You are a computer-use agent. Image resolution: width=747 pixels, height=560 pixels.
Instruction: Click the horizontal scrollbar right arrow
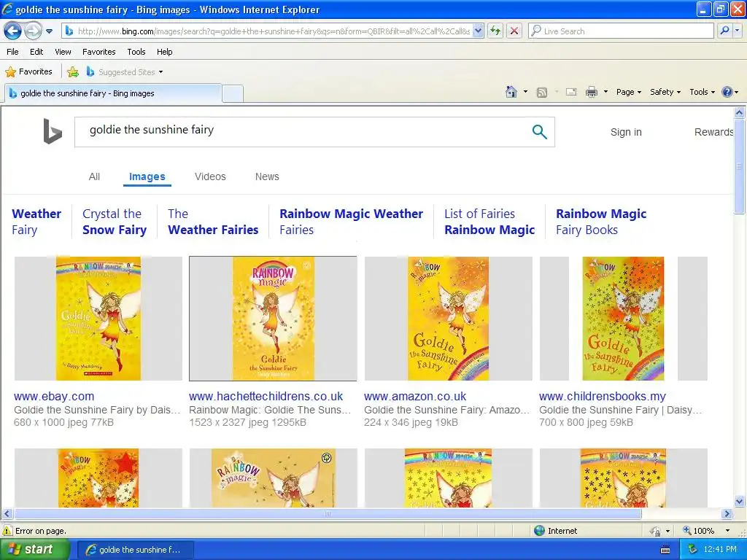727,514
